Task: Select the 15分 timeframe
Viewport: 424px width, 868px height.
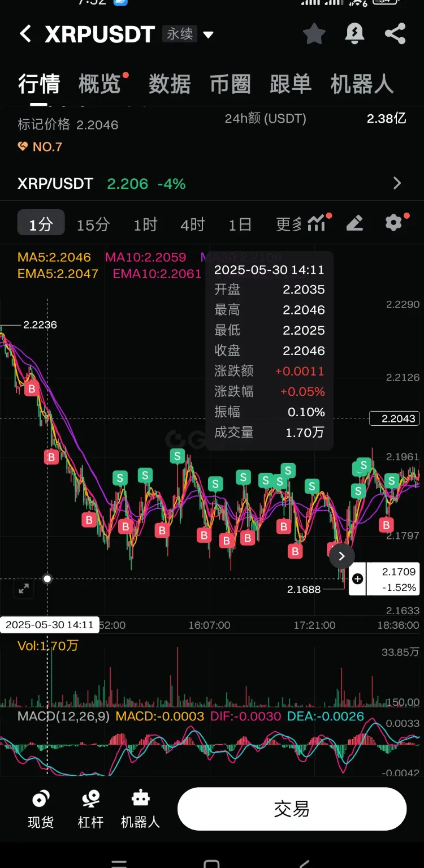Action: [93, 224]
